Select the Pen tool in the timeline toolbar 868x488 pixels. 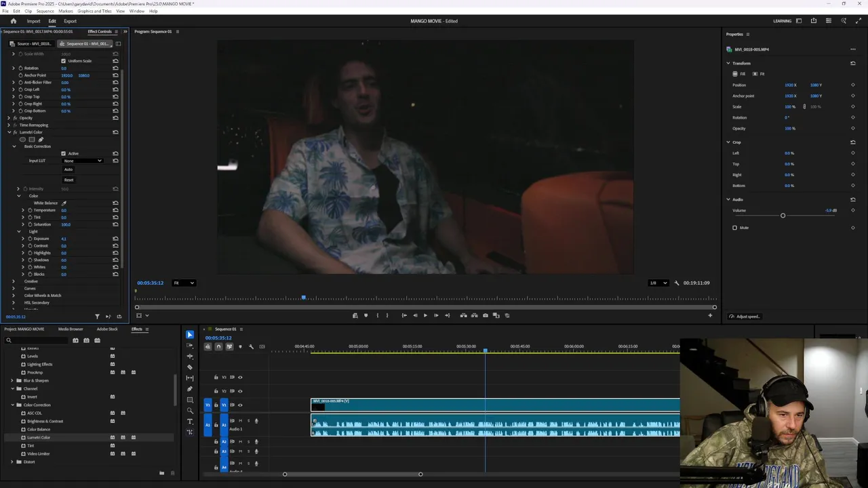pos(190,389)
